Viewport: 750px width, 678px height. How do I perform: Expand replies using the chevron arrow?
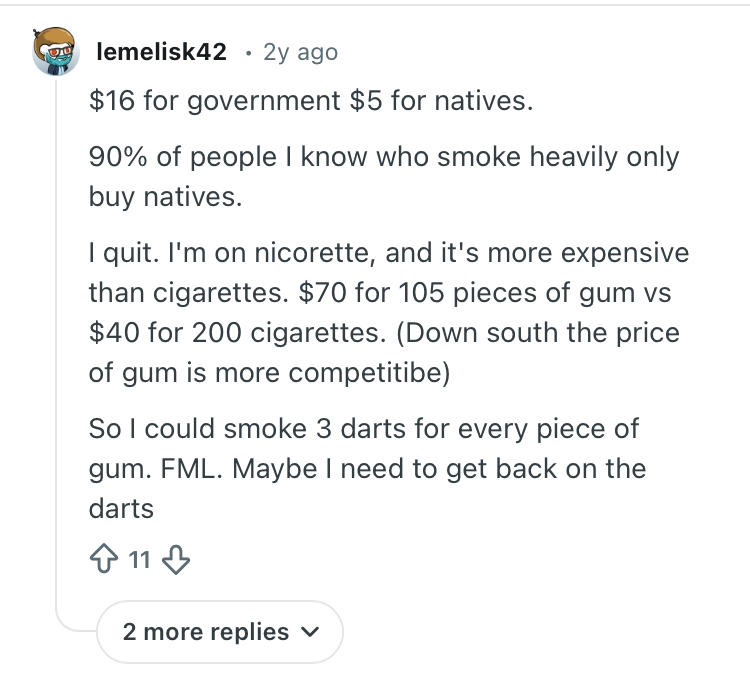(310, 633)
